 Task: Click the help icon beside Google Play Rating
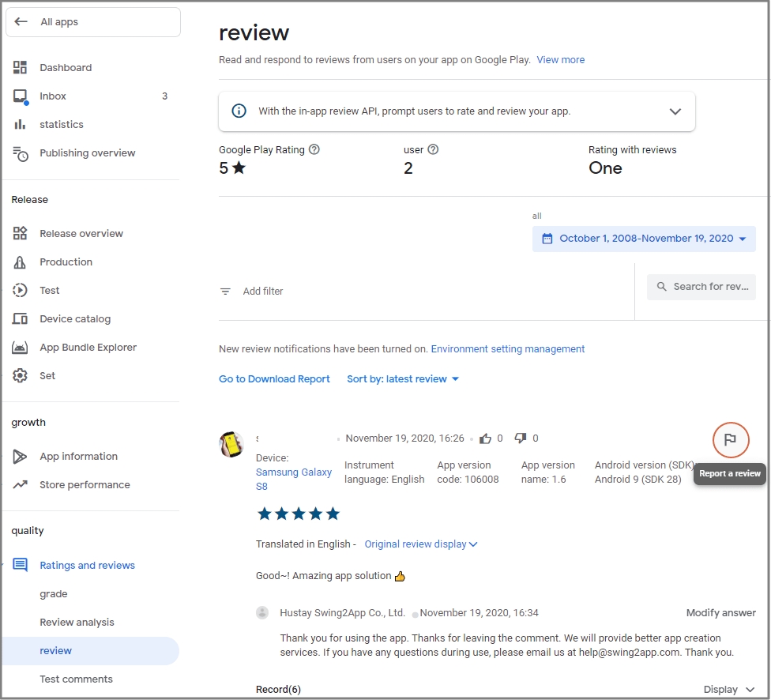314,149
